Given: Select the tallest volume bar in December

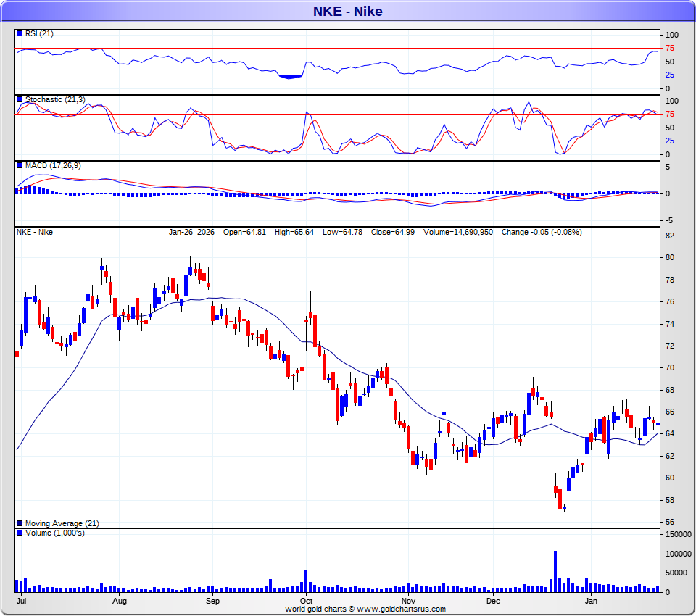Looking at the screenshot, I should (x=555, y=571).
